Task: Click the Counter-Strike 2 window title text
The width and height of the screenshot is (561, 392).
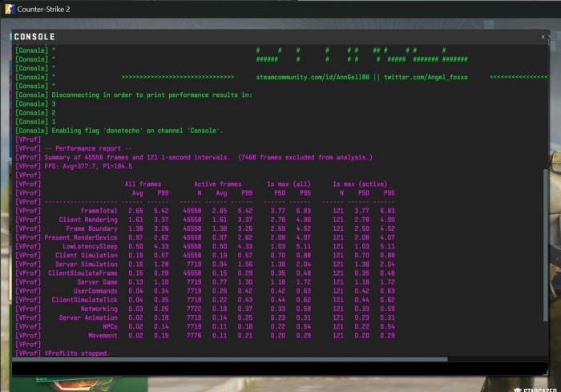Action: (43, 10)
